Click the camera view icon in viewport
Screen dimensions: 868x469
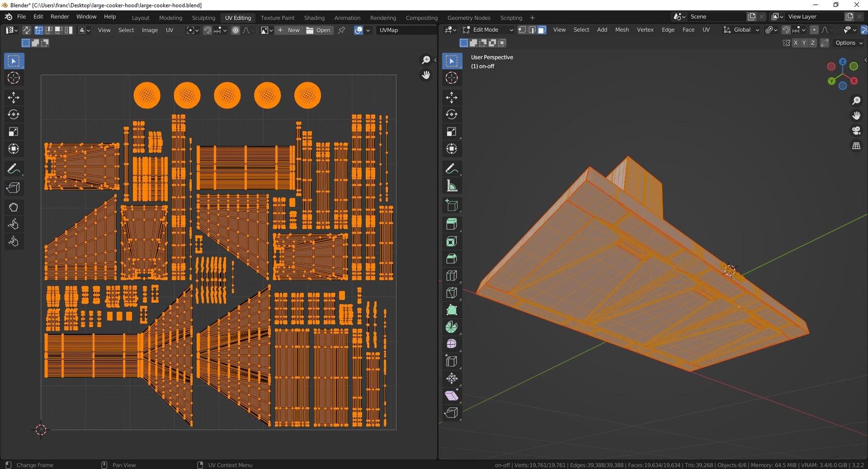pyautogui.click(x=856, y=131)
